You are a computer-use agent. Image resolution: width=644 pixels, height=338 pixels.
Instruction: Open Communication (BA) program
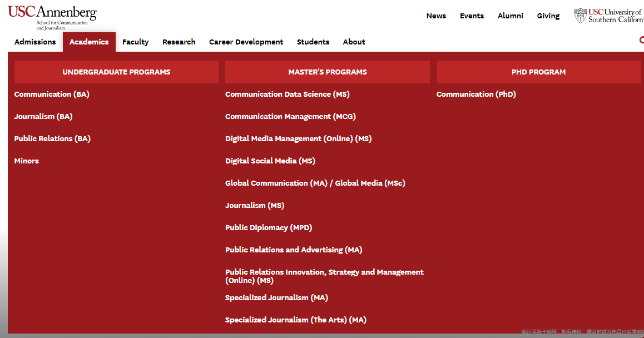point(52,94)
